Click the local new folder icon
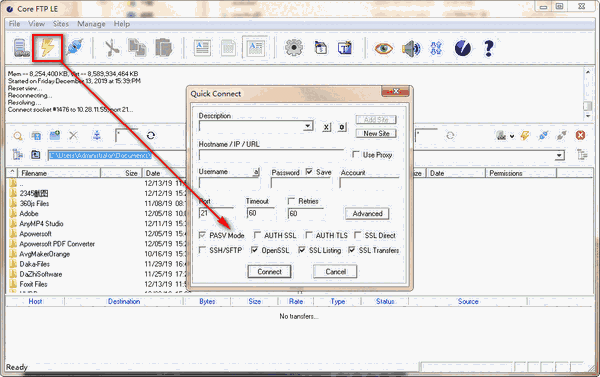This screenshot has height=377, width=600. pyautogui.click(x=55, y=135)
